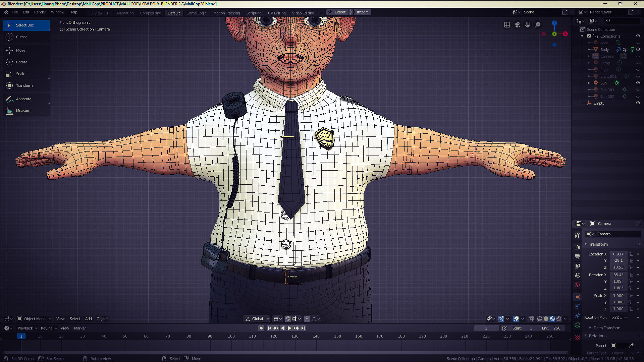Toggle orthographic grid view icon
Image resolution: width=644 pixels, height=362 pixels.
[507, 25]
